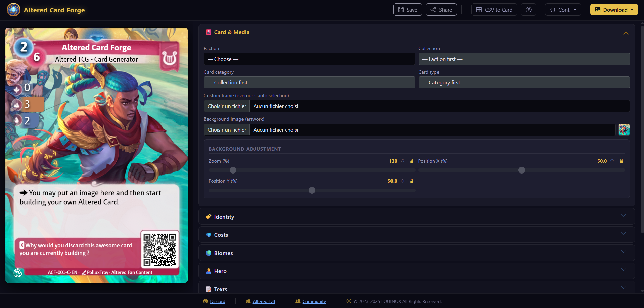Reset the Position Y value icon
The height and width of the screenshot is (308, 644).
(403, 181)
